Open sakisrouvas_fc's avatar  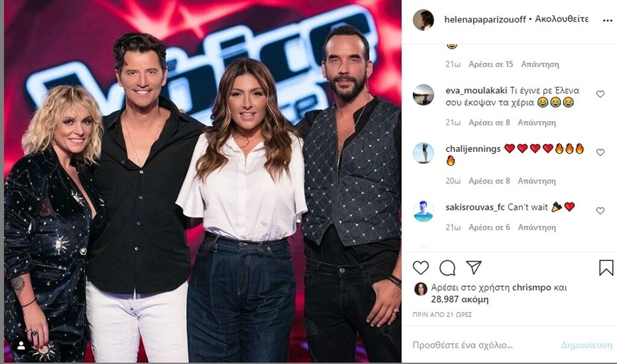coord(424,212)
